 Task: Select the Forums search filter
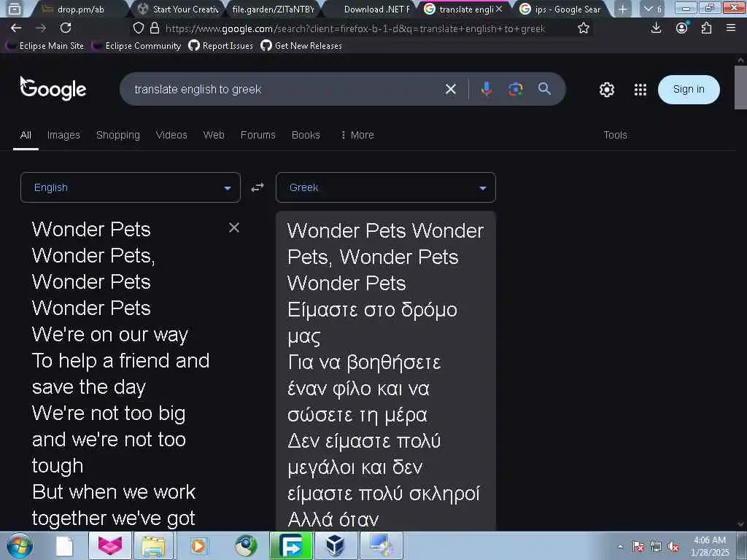tap(258, 135)
